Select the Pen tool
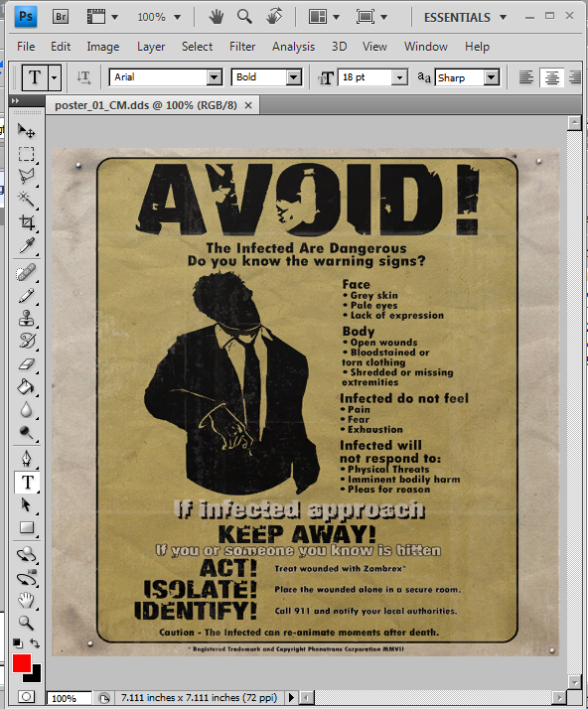This screenshot has width=588, height=709. (x=26, y=458)
